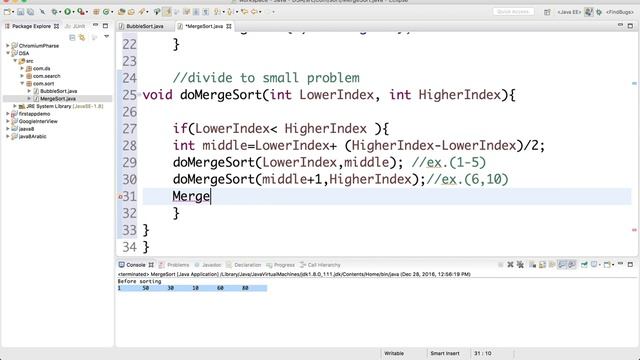This screenshot has width=640, height=360.
Task: Click the Open Perspective icon
Action: point(547,12)
